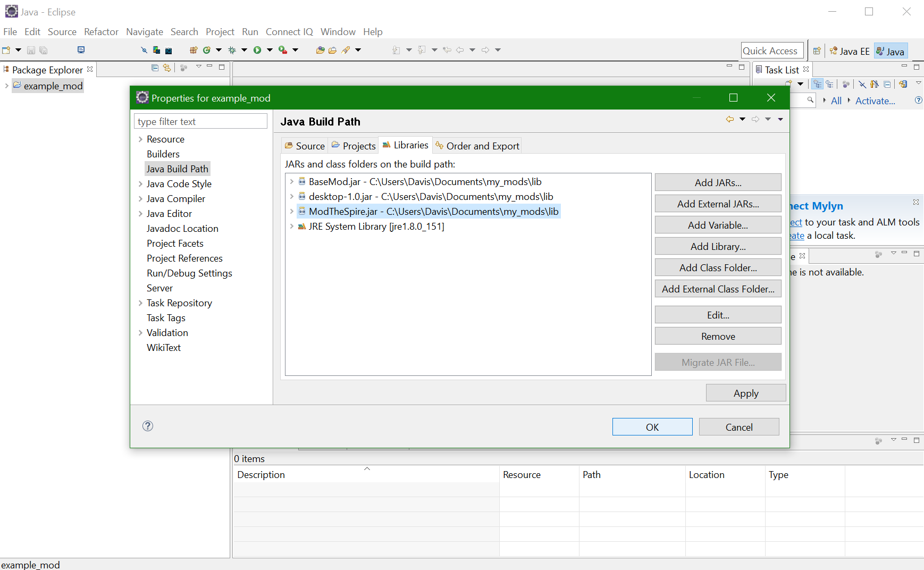Click the Edit... button

coord(718,315)
